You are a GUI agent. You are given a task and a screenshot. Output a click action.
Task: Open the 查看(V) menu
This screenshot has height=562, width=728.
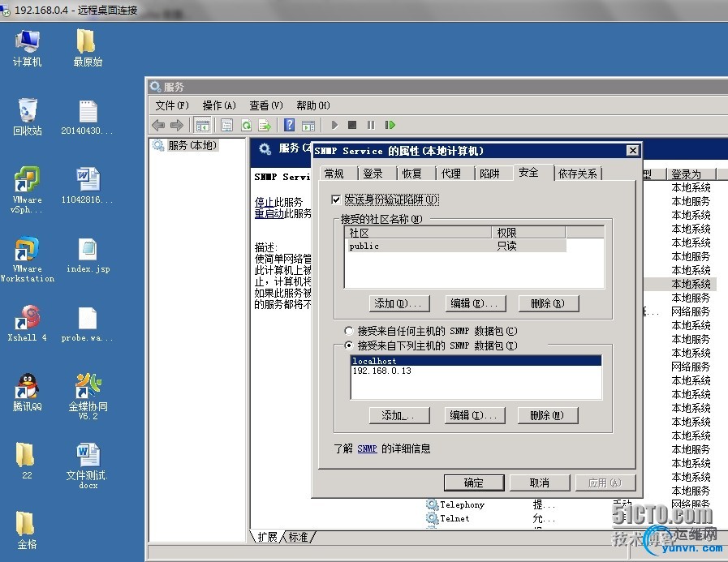tap(266, 105)
